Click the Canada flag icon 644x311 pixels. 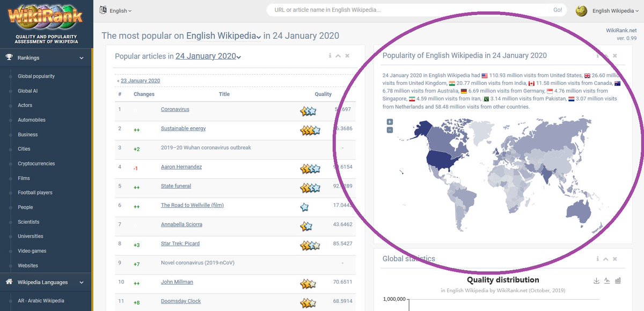(531, 83)
